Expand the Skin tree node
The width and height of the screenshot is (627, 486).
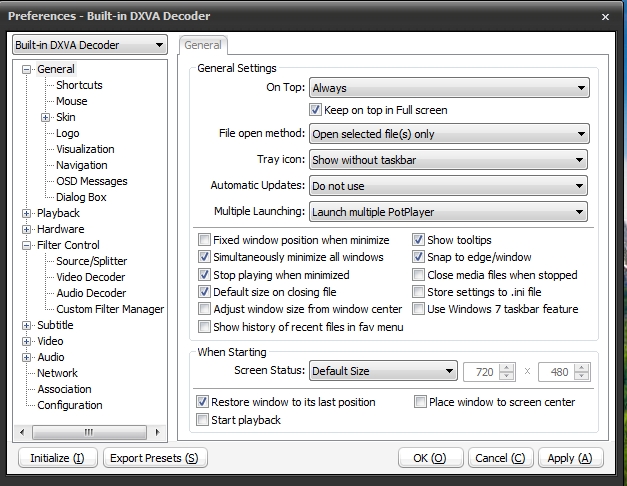(45, 118)
